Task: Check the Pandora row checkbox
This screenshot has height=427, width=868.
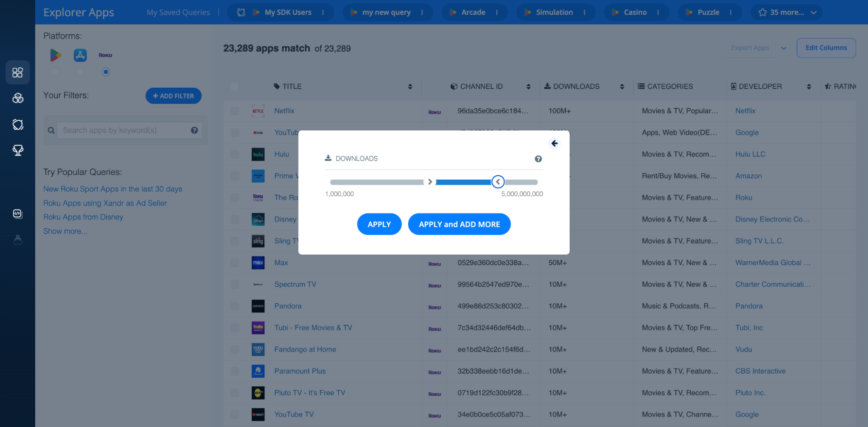Action: (235, 306)
